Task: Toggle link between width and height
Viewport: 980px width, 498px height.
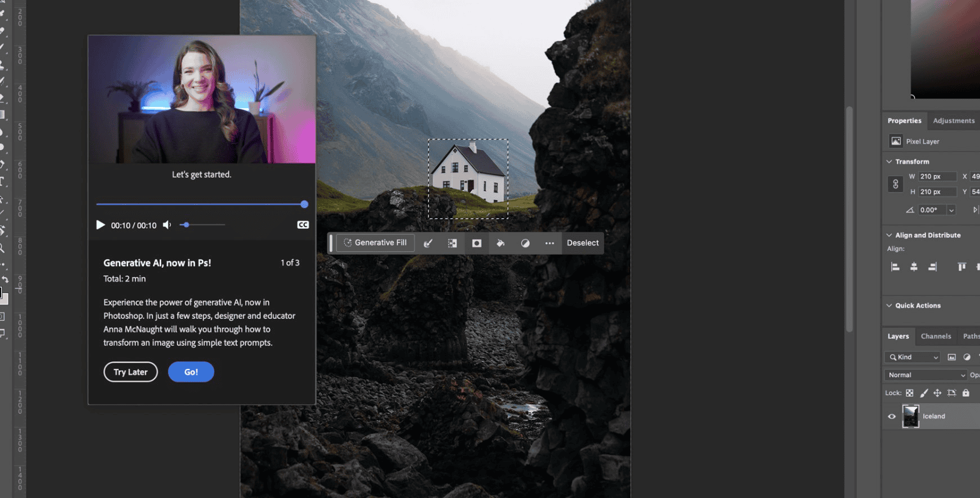Action: (895, 184)
